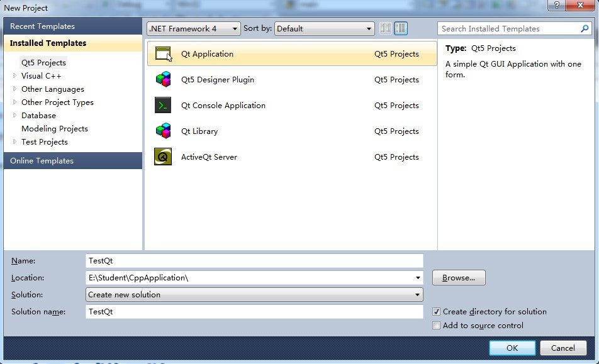This screenshot has width=599, height=364.
Task: Click the Qt5 Designer Plugin cube icon
Action: click(163, 79)
